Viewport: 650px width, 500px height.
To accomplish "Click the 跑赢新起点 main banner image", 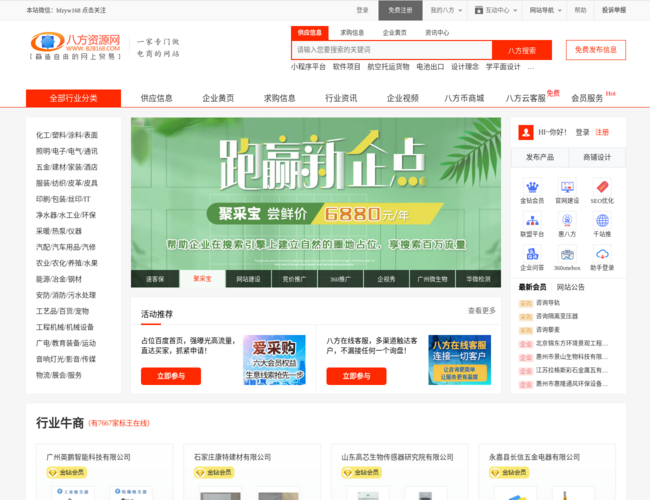I will [x=316, y=194].
